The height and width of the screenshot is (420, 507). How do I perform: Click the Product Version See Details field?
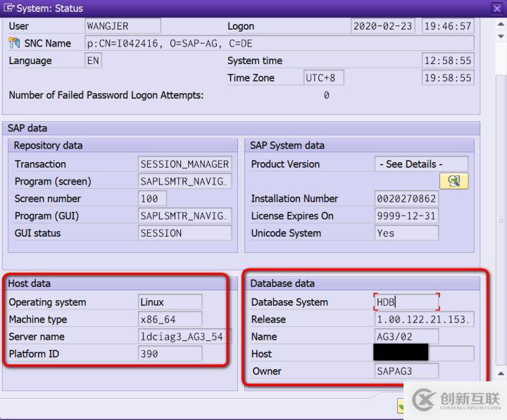[421, 164]
